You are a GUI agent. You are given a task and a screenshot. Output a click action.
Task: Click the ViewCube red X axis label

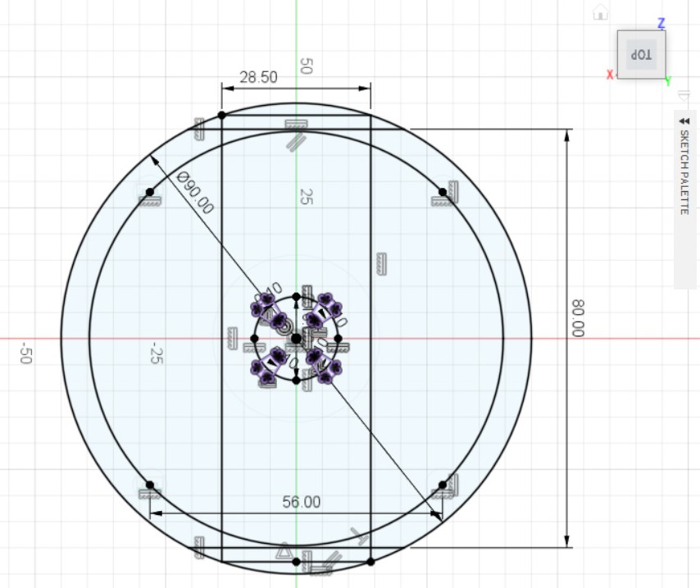click(610, 75)
